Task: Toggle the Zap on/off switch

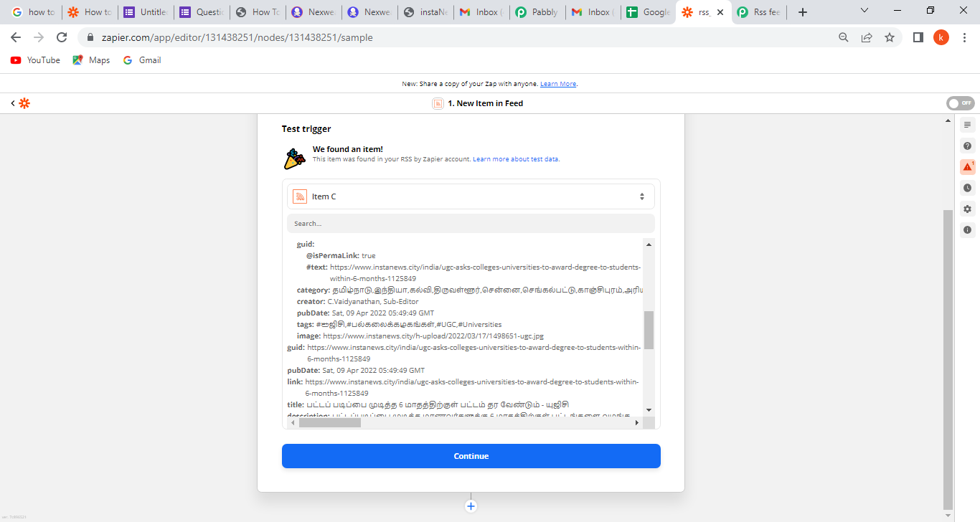Action: click(x=960, y=103)
